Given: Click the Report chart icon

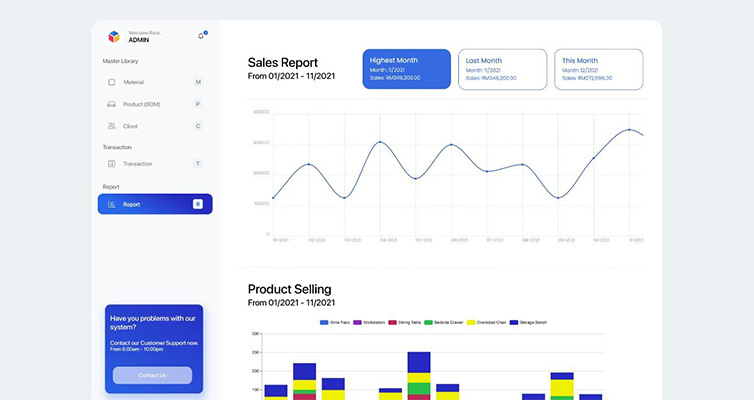Looking at the screenshot, I should [x=112, y=204].
